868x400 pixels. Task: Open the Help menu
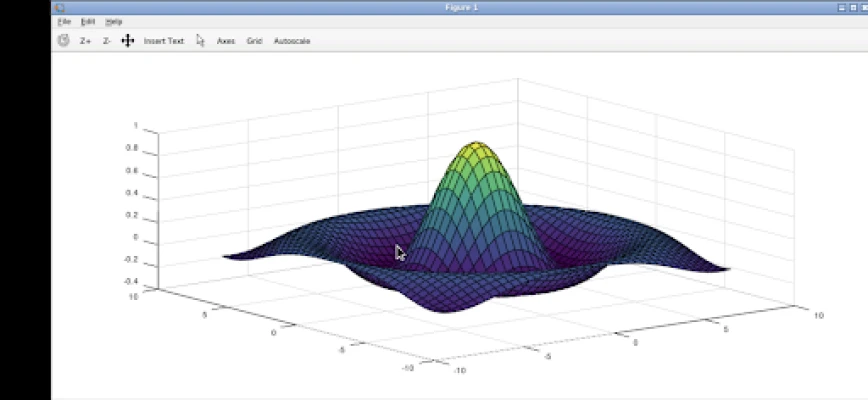click(114, 21)
